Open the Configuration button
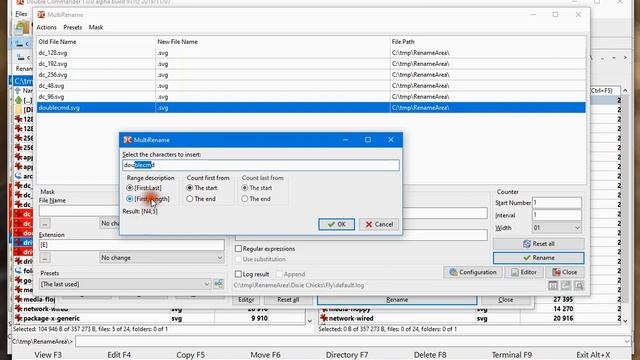The image size is (640, 360). (x=473, y=272)
